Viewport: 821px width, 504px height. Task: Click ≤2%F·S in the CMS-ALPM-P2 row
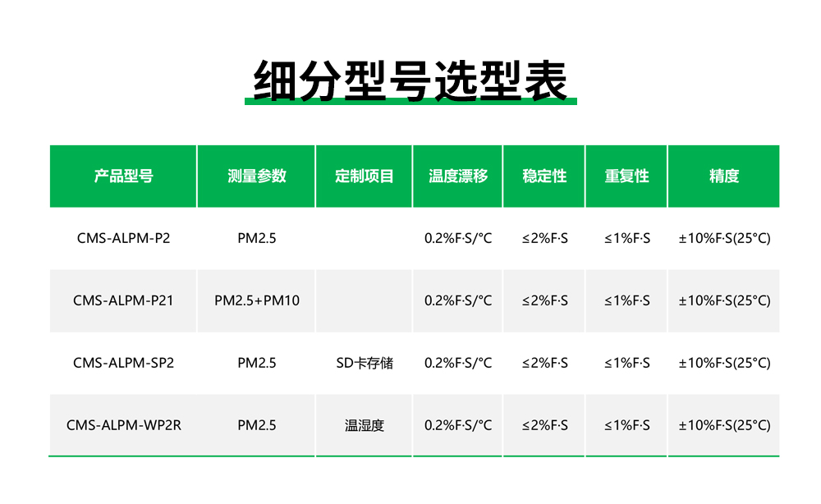tap(544, 238)
